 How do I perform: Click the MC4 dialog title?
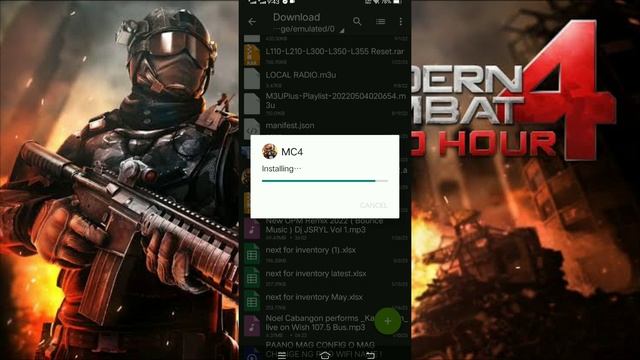tap(292, 152)
